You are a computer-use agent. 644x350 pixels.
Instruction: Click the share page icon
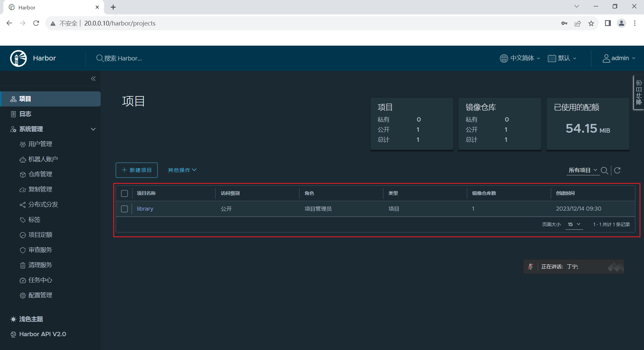click(x=578, y=23)
